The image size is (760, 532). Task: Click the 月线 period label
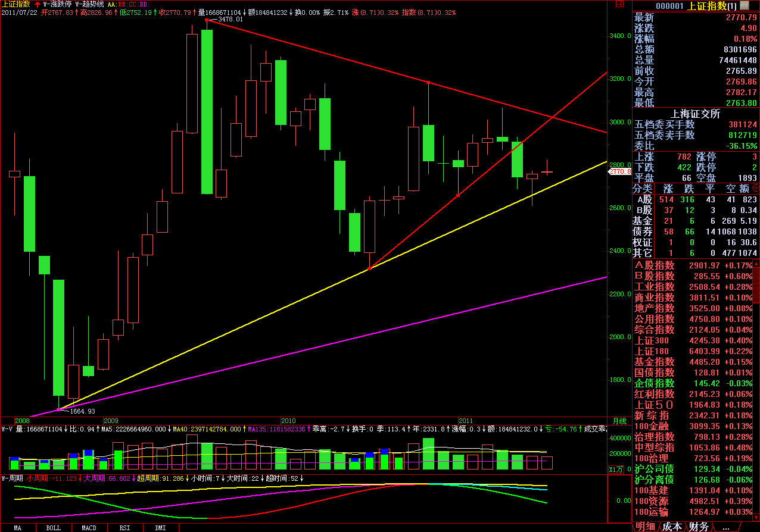pos(619,420)
